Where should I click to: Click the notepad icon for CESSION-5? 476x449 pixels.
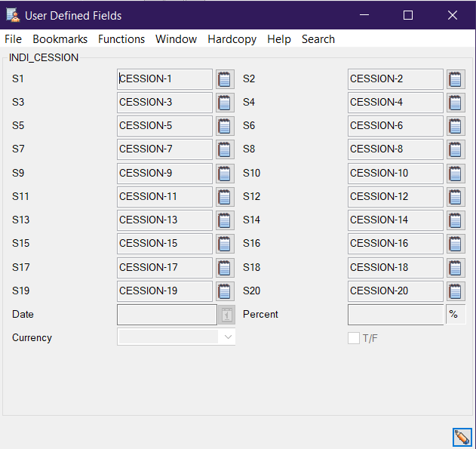point(225,126)
